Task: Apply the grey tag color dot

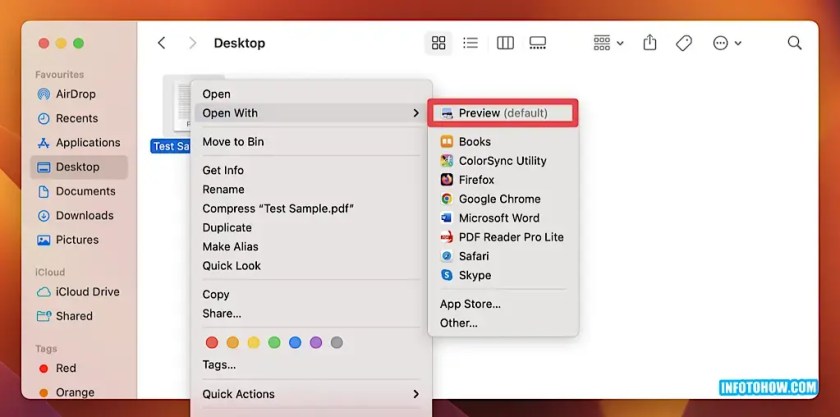Action: click(x=336, y=342)
